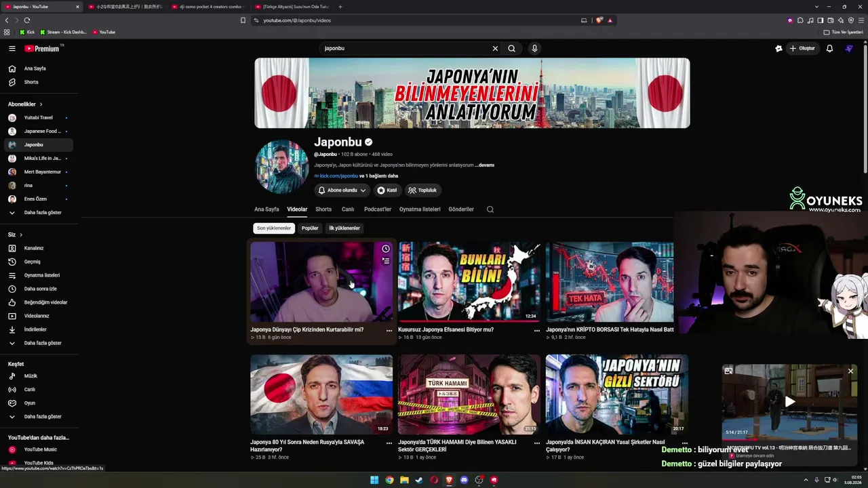
Task: Open the Topluluk community button
Action: click(x=422, y=190)
